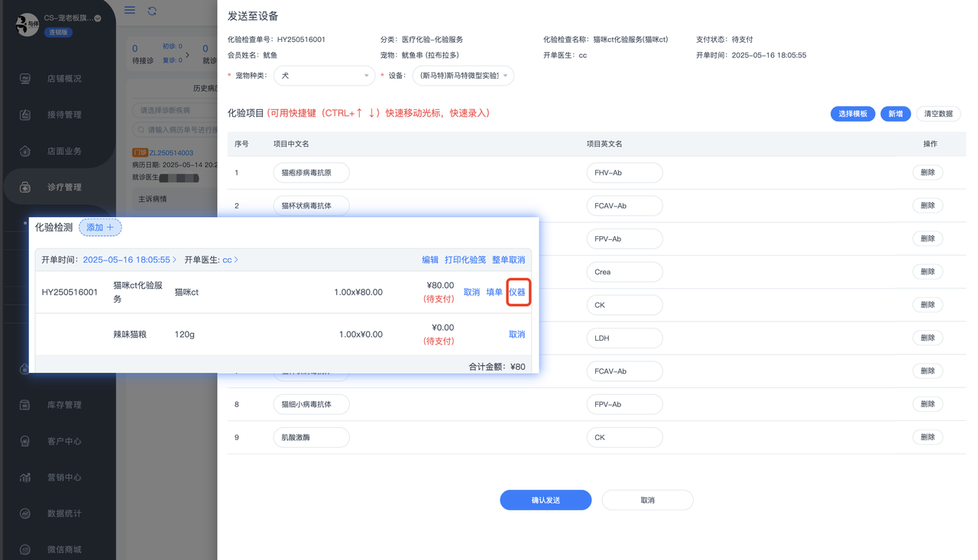
Task: Click the hamburger menu icon in top bar
Action: click(130, 10)
